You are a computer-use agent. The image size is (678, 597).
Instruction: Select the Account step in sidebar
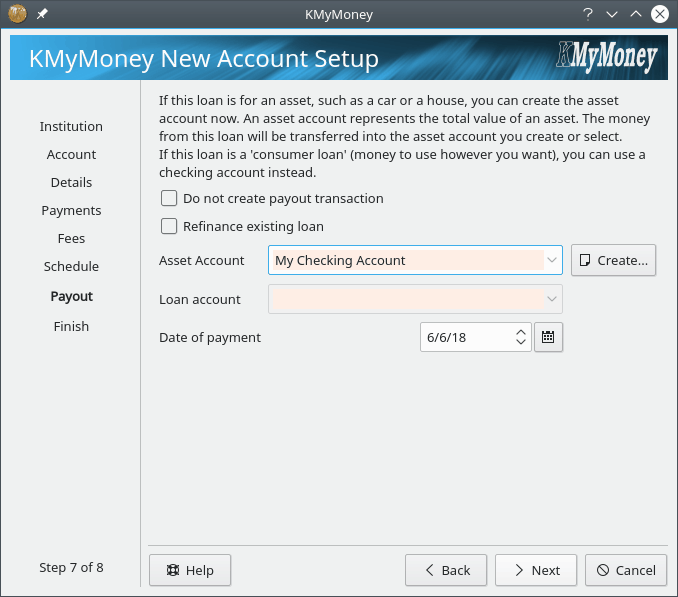point(71,155)
